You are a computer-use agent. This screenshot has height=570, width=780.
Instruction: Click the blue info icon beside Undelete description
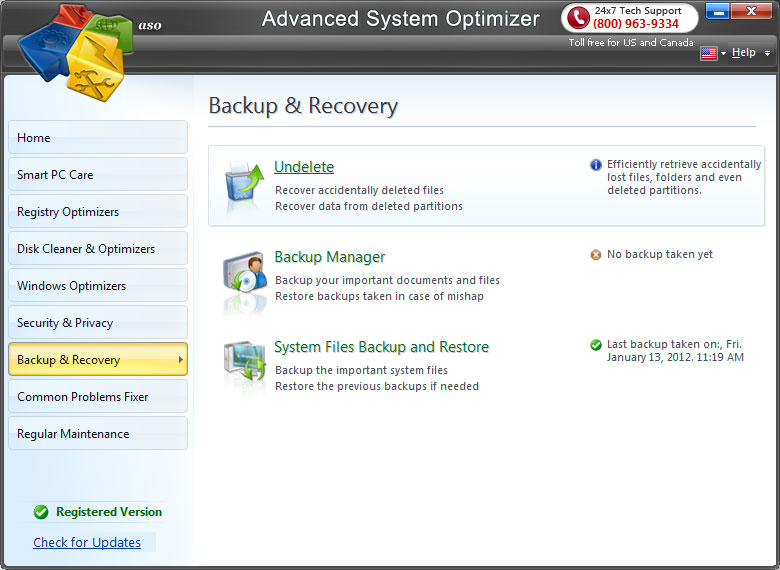[x=595, y=165]
